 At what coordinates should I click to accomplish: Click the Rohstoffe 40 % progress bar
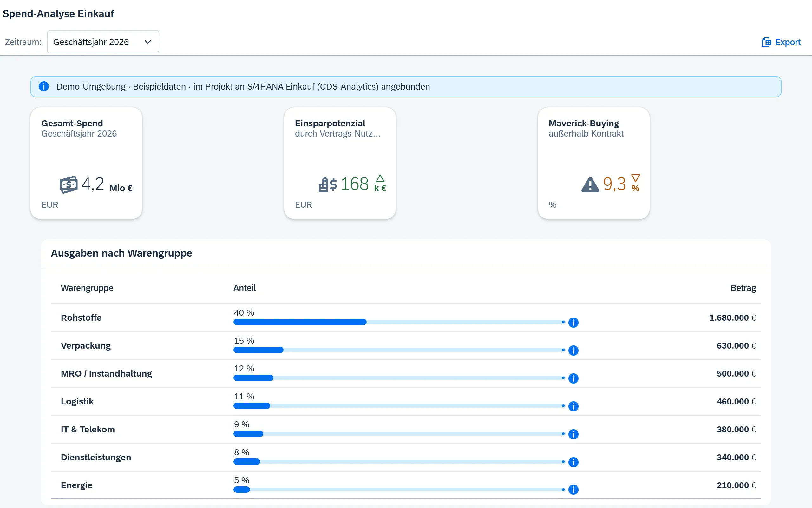pyautogui.click(x=399, y=322)
